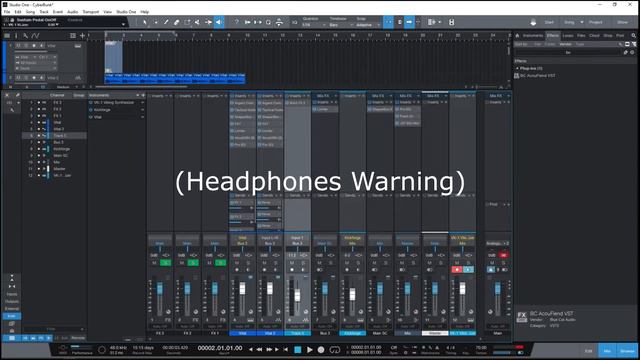The width and height of the screenshot is (640, 360).
Task: Click the Show page button
Action: (x=622, y=22)
